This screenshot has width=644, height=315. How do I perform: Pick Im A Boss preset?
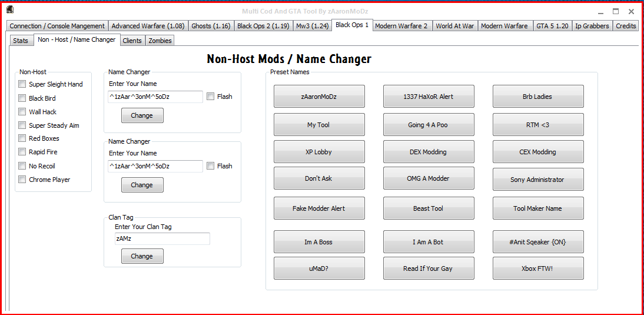319,242
